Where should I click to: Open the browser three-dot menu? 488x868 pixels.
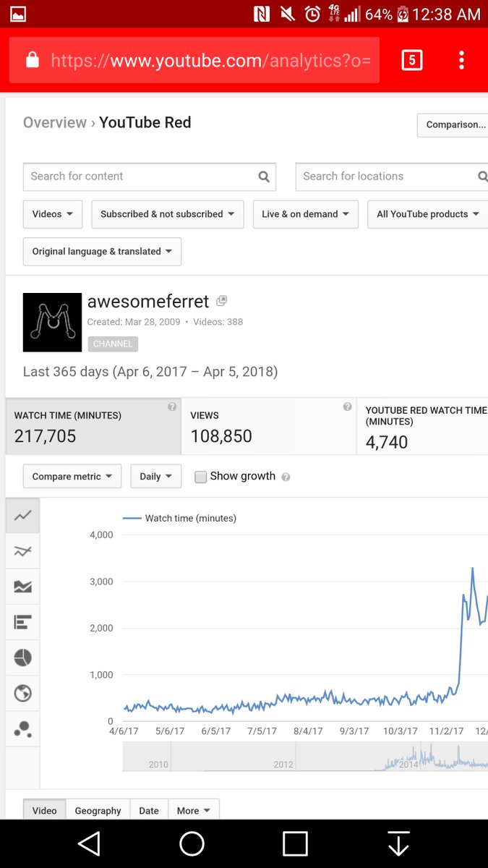click(x=461, y=60)
